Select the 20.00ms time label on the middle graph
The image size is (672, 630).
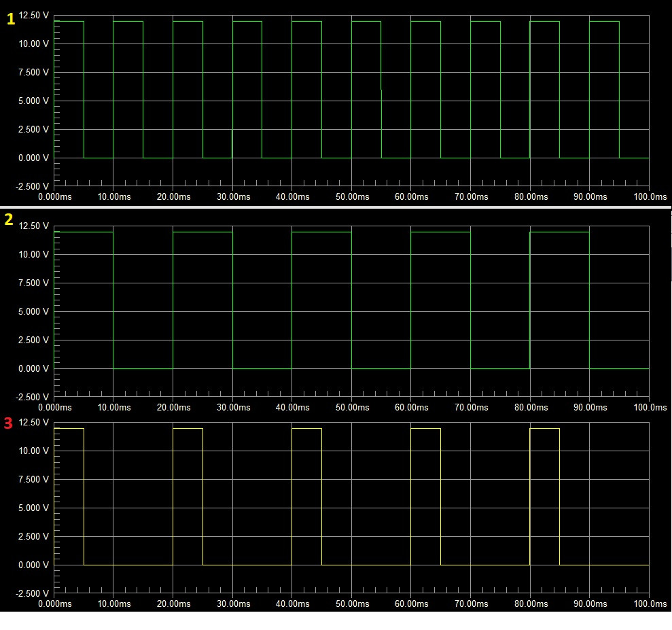[x=173, y=408]
